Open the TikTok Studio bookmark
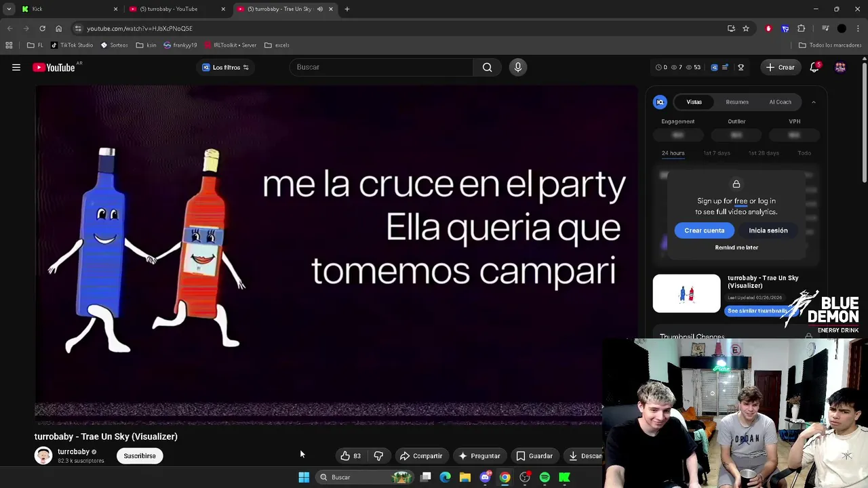The height and width of the screenshot is (488, 868). pyautogui.click(x=72, y=45)
